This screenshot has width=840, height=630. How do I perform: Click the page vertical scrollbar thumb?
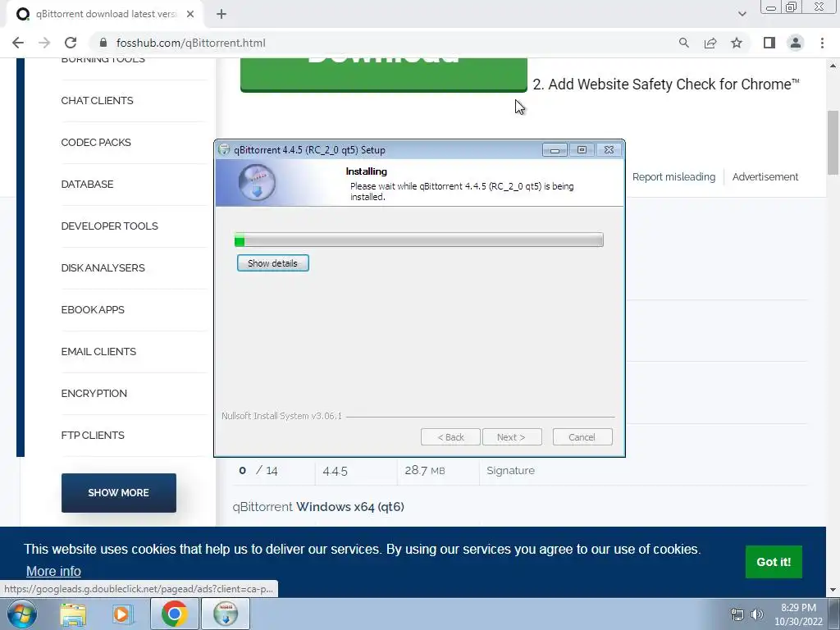point(833,142)
